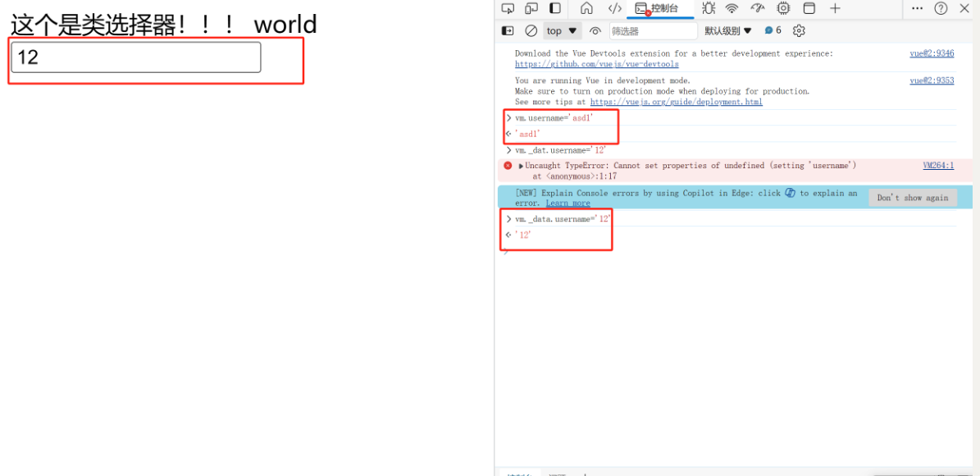Dismiss banner with Don't show again
Viewport: 980px width, 476px height.
[x=913, y=198]
